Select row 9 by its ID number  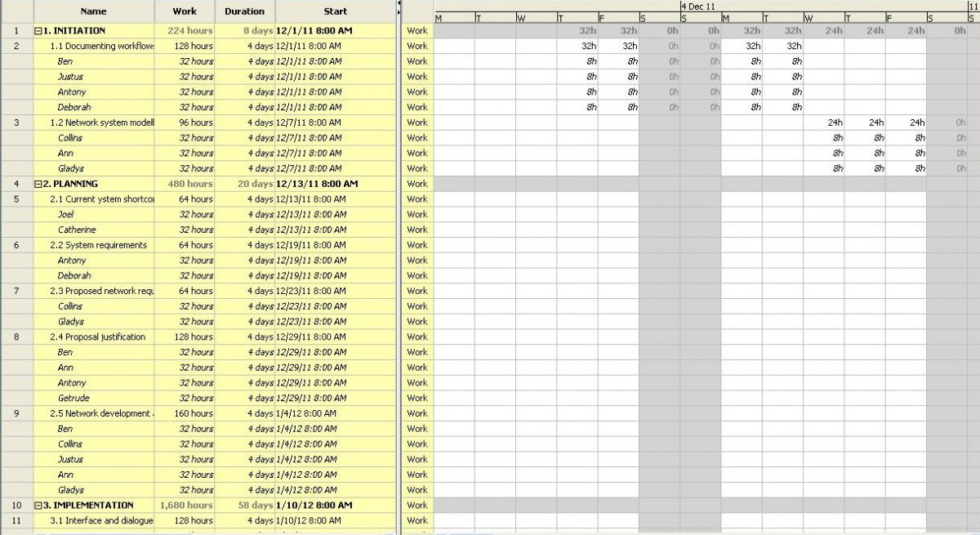[x=16, y=414]
